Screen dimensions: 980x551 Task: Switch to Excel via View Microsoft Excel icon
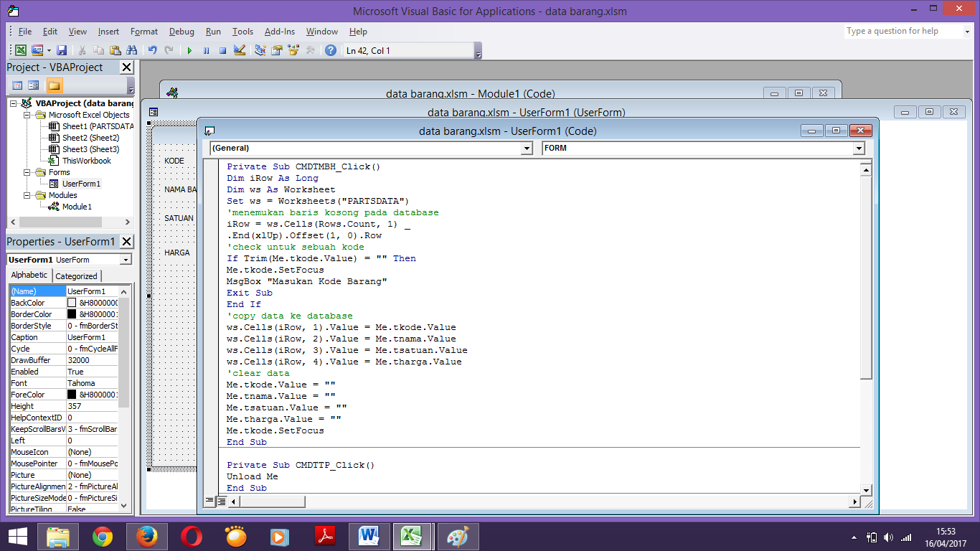point(21,50)
